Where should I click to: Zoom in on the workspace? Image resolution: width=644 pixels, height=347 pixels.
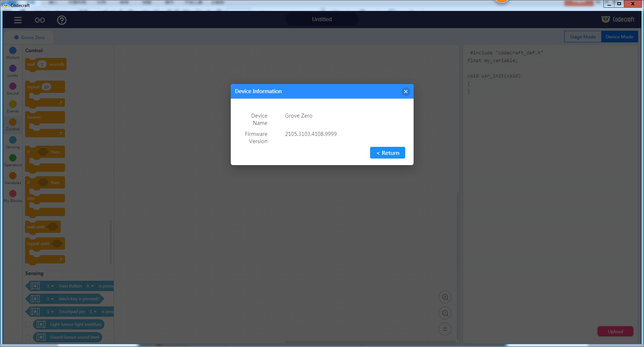pos(445,297)
